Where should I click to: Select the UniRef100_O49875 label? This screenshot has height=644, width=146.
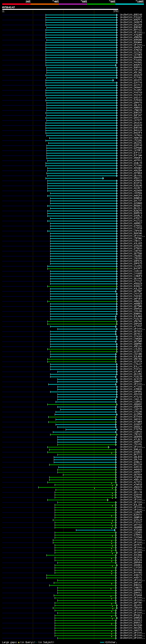131,22
